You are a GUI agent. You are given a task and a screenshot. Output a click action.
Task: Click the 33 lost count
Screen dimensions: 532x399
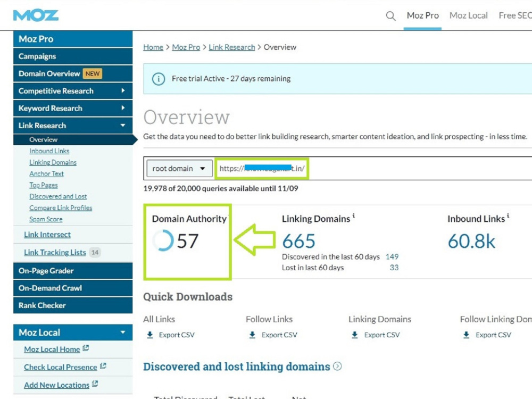coord(394,268)
